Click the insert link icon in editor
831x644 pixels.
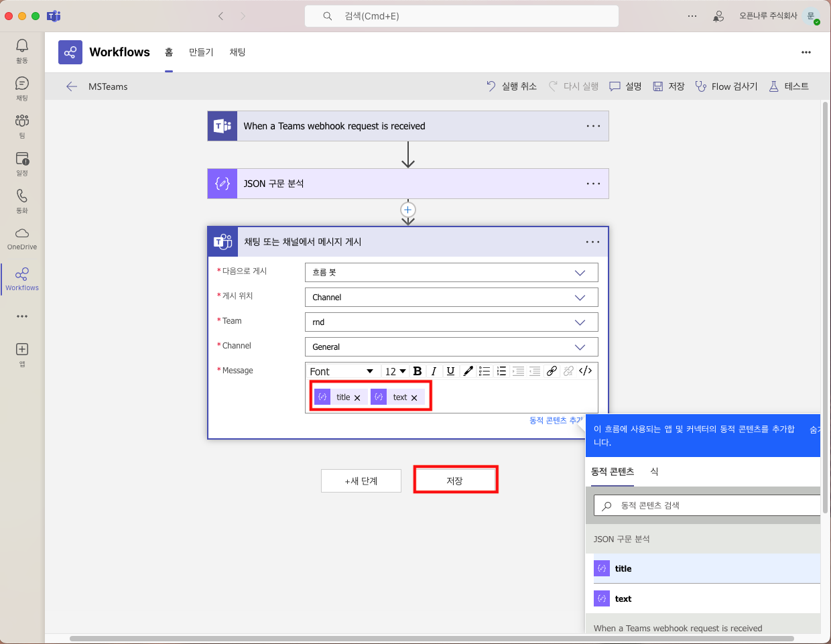pos(552,371)
